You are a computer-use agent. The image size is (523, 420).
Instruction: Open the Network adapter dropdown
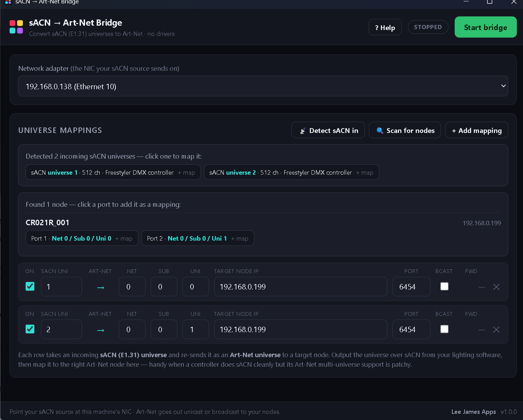(263, 86)
